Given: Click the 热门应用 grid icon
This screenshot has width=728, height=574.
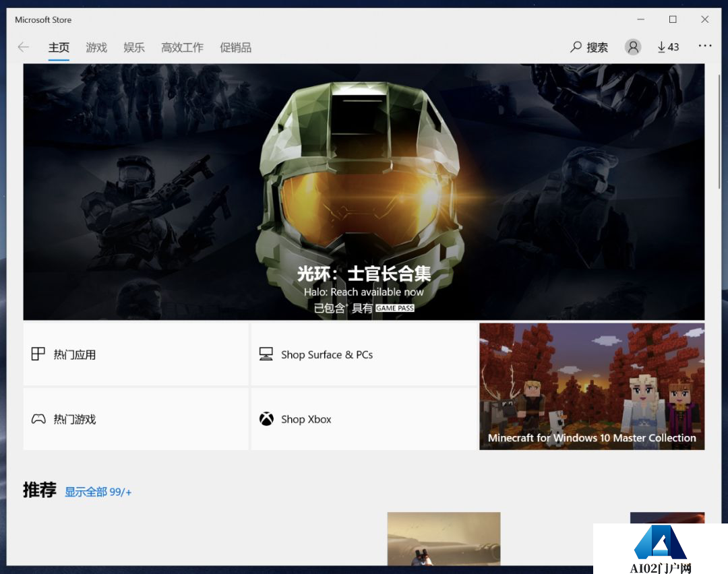Looking at the screenshot, I should (x=38, y=354).
